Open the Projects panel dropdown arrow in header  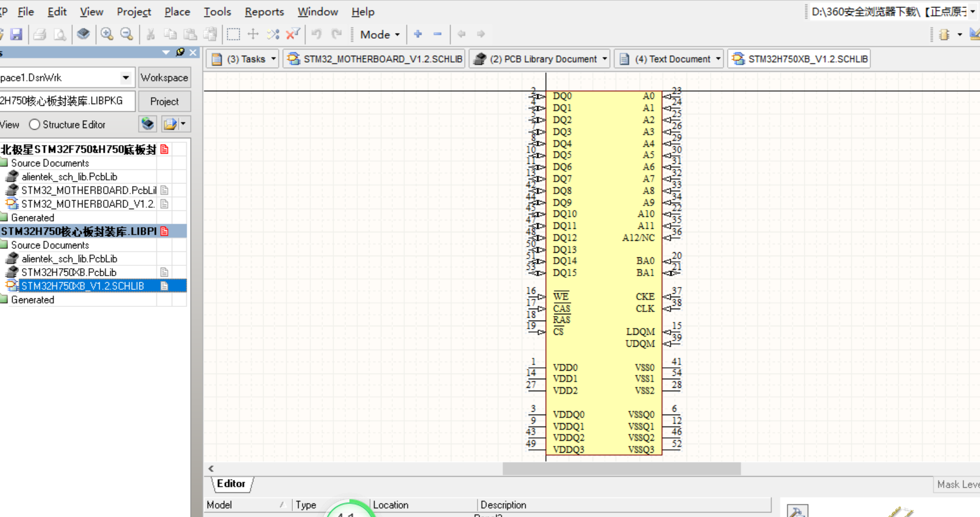166,52
